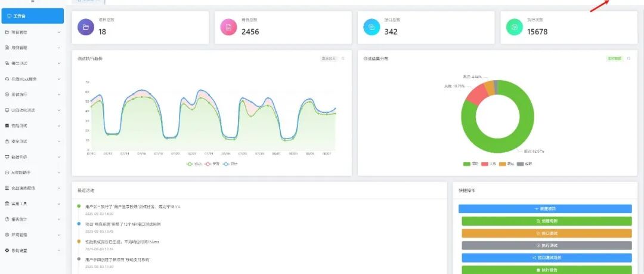Toggle the orange legend entry under the donut chart
Image resolution: width=644 pixels, height=274 pixels.
[506, 164]
